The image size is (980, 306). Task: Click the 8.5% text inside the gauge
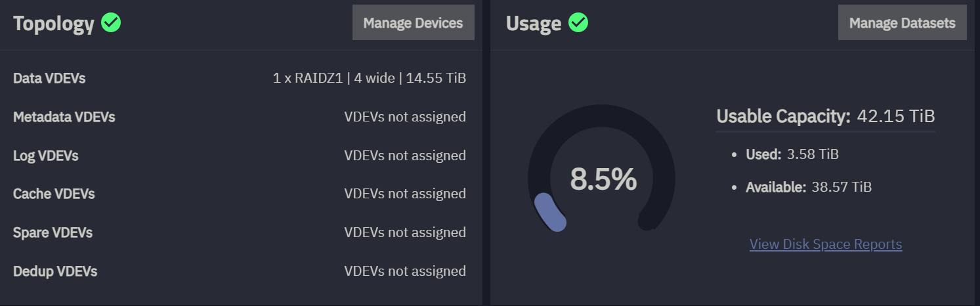pos(603,179)
